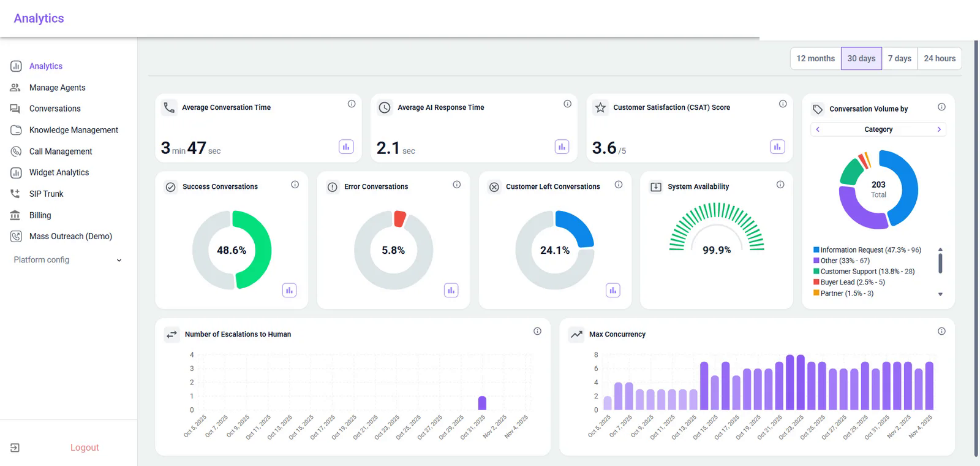
Task: Click the green Customer Support legend swatch
Action: pos(816,271)
